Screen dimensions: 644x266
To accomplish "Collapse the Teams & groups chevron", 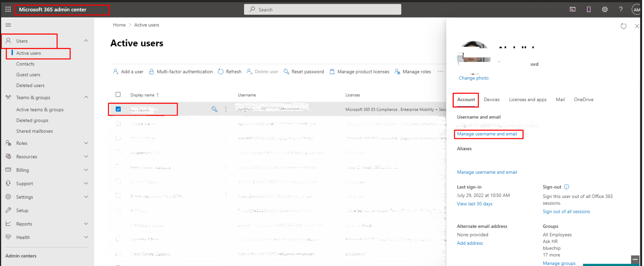I will (86, 97).
